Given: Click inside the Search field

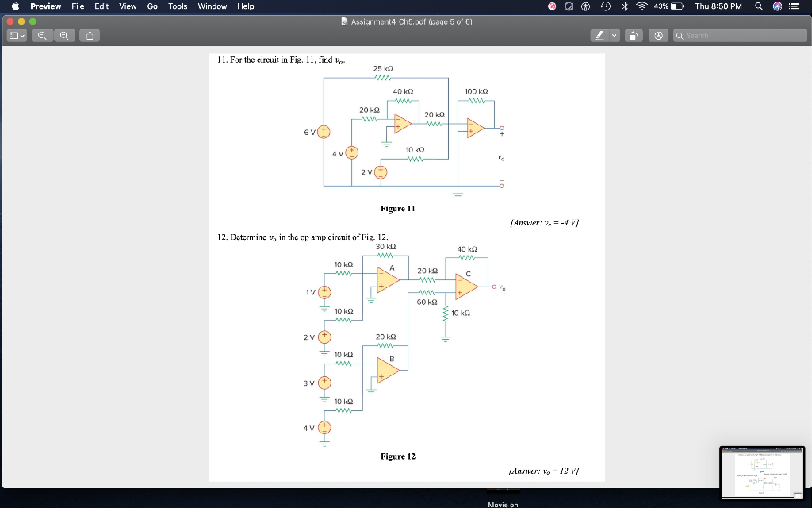Looking at the screenshot, I should (741, 35).
